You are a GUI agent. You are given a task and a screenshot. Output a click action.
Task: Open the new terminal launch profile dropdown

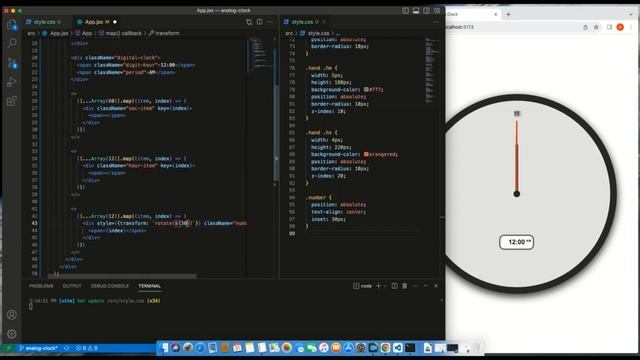point(385,286)
